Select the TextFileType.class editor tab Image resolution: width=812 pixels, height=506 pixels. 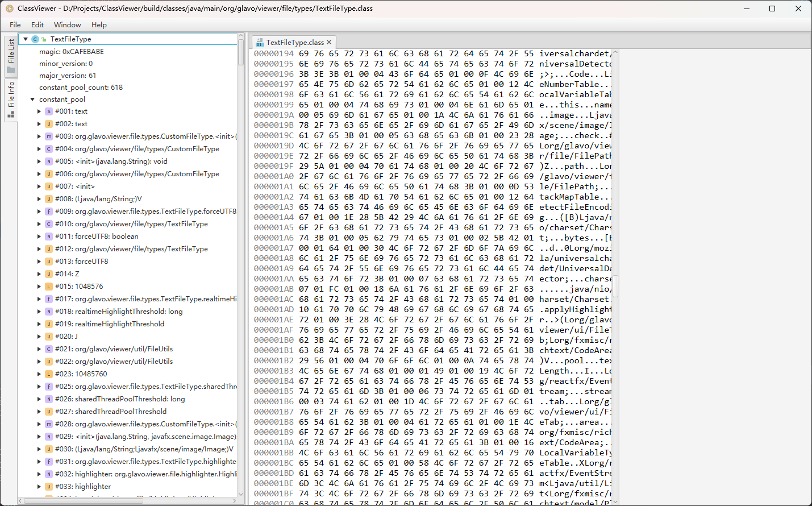point(295,42)
